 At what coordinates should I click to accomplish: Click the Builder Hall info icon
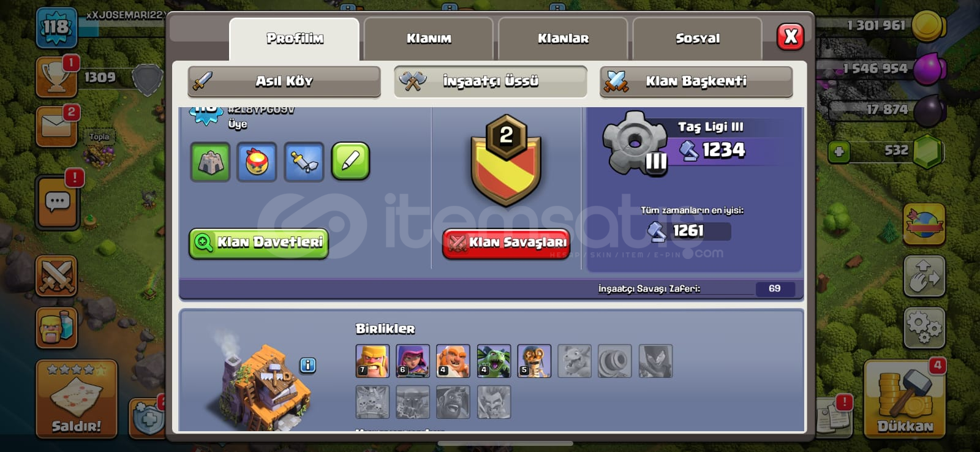pos(308,366)
